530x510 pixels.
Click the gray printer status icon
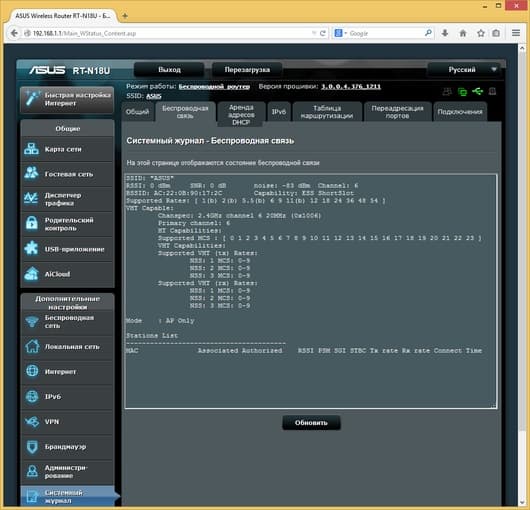(492, 91)
